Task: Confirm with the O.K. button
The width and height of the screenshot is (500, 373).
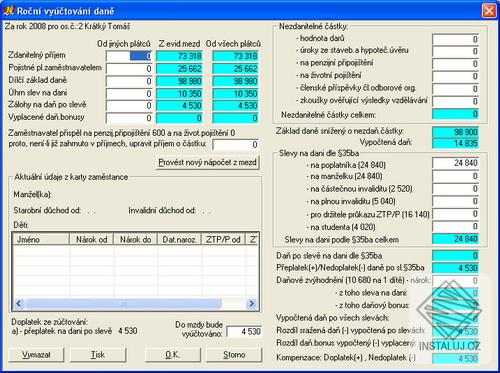Action: pos(173,355)
